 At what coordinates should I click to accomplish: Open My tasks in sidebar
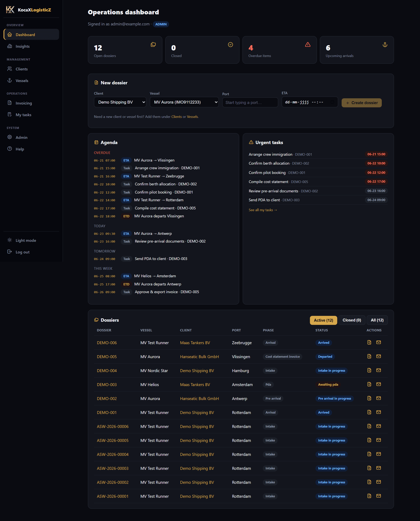31,115
